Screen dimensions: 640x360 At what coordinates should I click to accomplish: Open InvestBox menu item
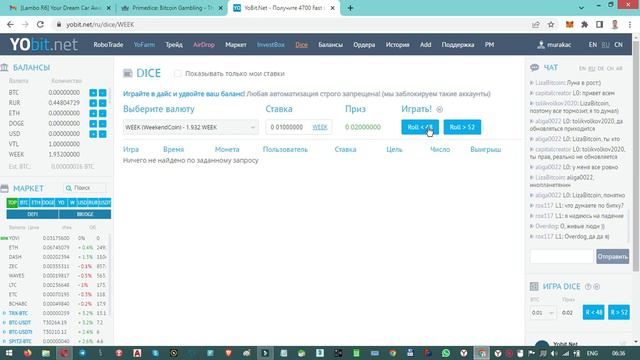[271, 45]
